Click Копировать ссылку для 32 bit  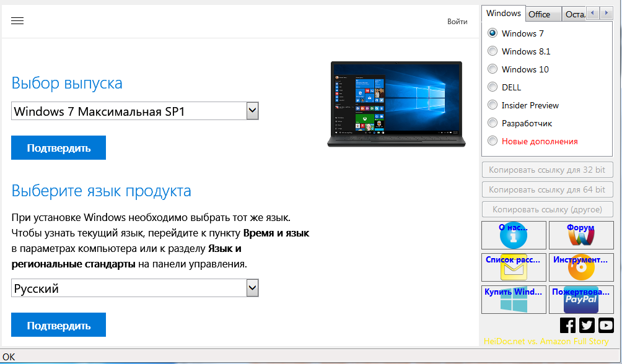pyautogui.click(x=548, y=170)
